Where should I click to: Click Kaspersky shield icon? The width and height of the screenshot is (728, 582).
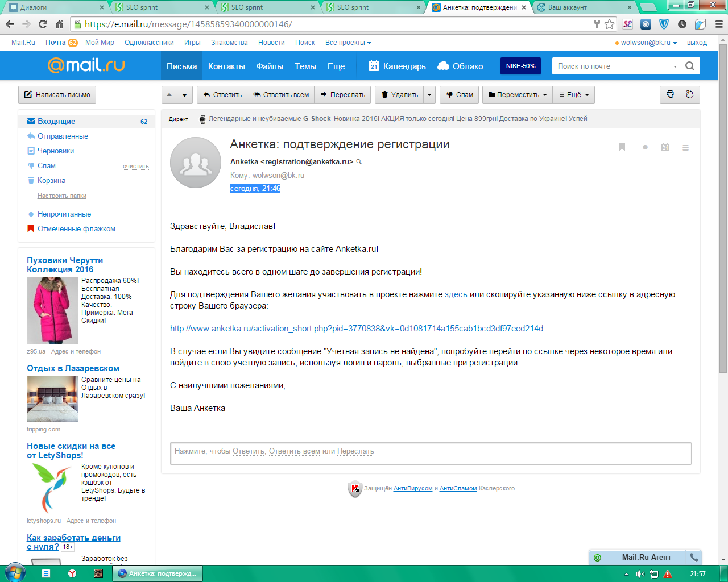pyautogui.click(x=355, y=489)
